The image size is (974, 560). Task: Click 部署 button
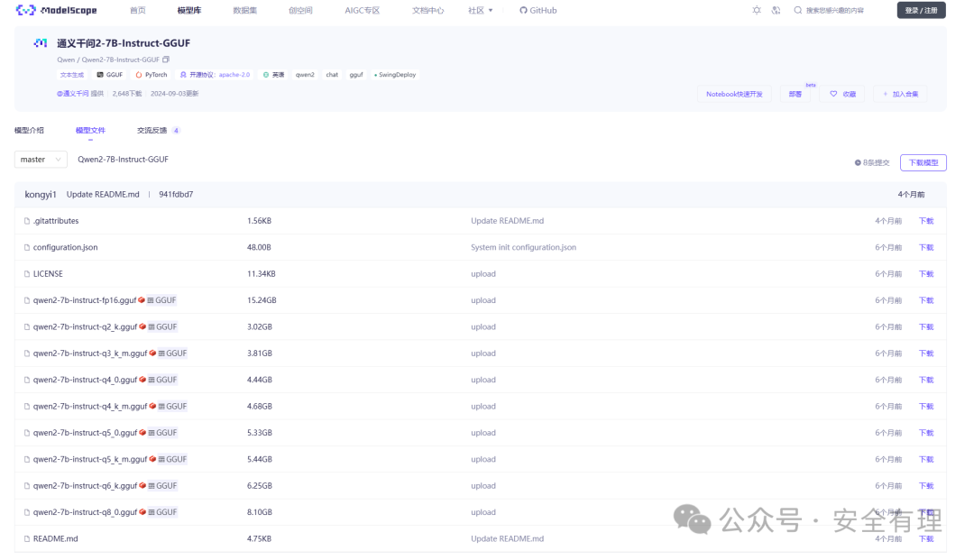795,94
